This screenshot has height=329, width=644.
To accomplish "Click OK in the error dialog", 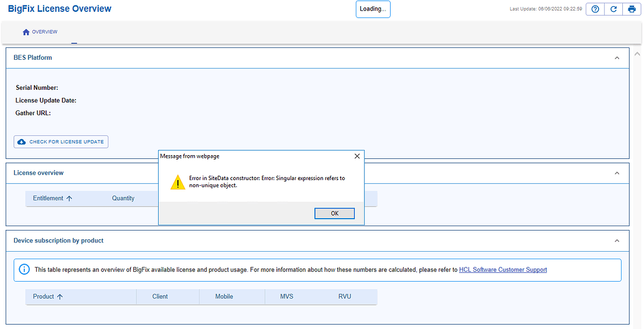I will click(x=334, y=214).
